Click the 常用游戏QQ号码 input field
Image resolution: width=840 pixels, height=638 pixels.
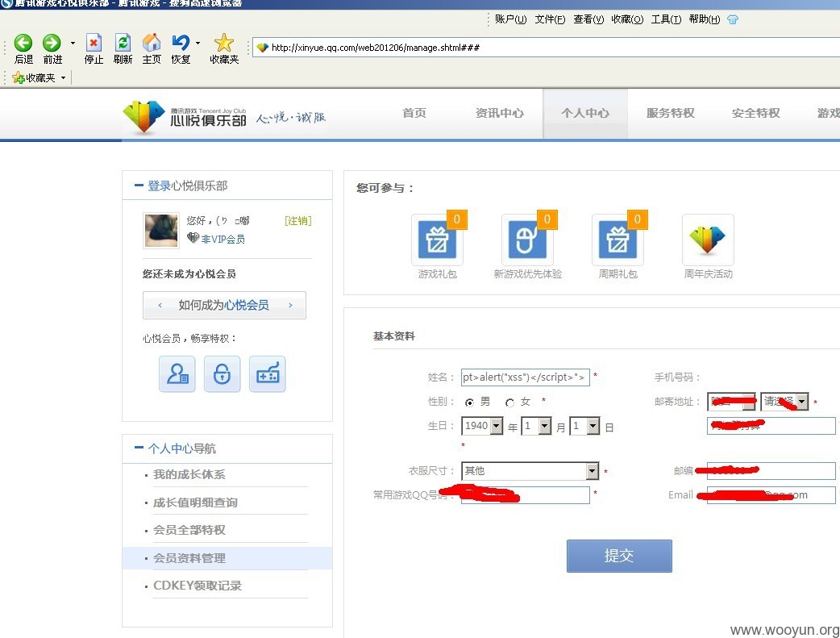(525, 495)
